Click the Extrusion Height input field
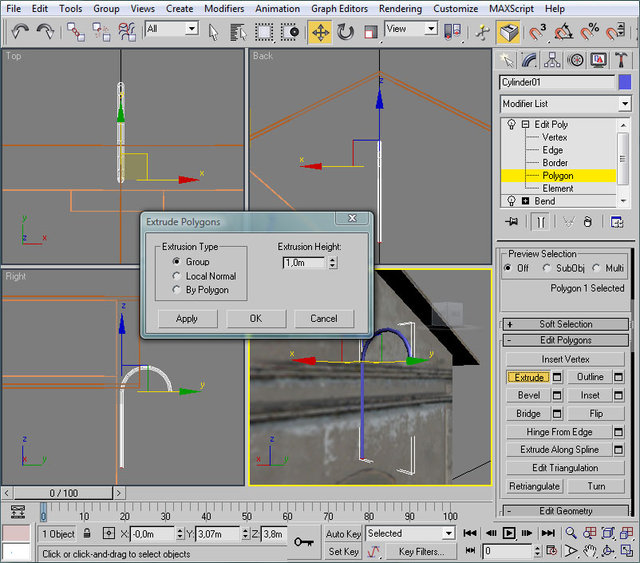 click(304, 263)
